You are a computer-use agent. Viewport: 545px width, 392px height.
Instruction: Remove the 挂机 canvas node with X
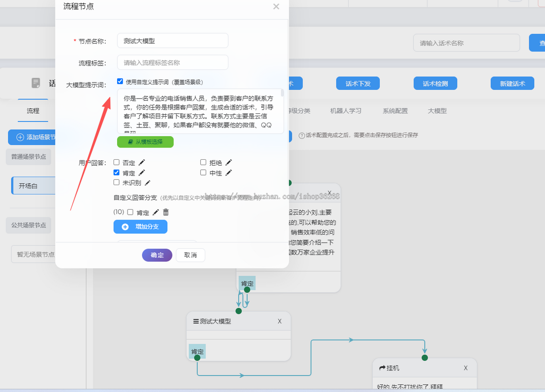(466, 368)
